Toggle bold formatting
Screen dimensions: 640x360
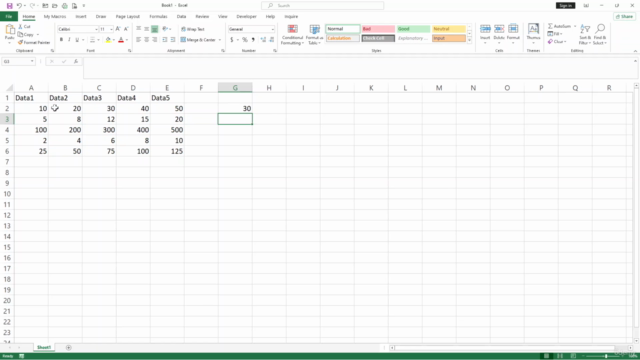tap(61, 40)
